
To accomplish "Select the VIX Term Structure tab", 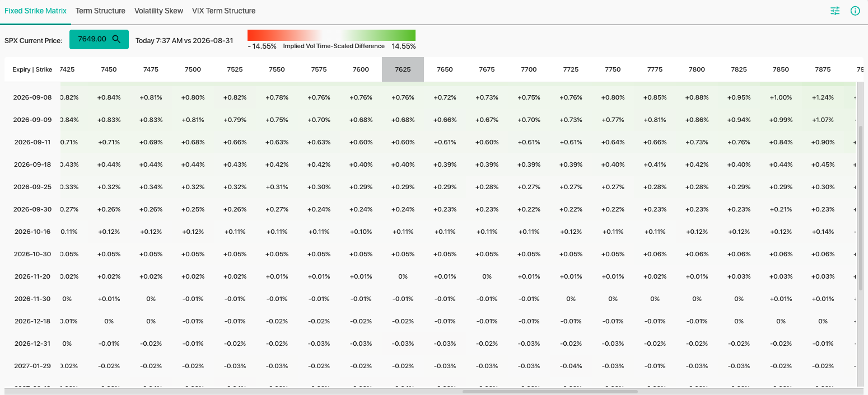I will [223, 11].
